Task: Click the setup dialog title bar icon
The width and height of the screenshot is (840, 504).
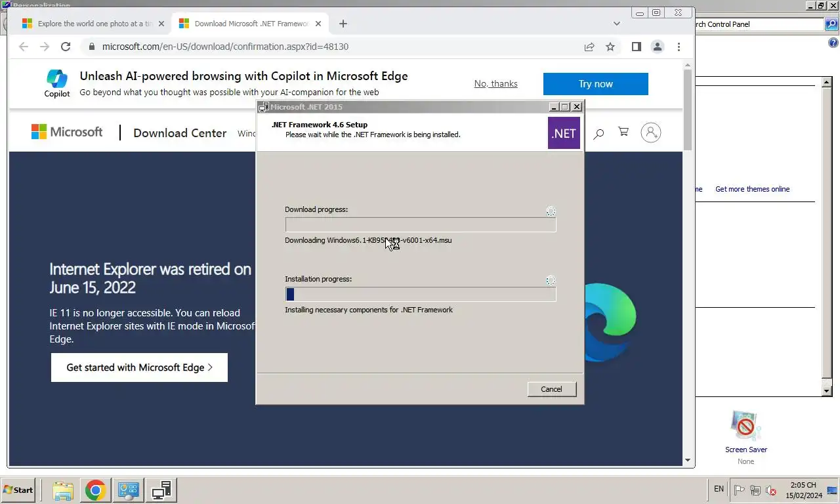Action: click(264, 107)
